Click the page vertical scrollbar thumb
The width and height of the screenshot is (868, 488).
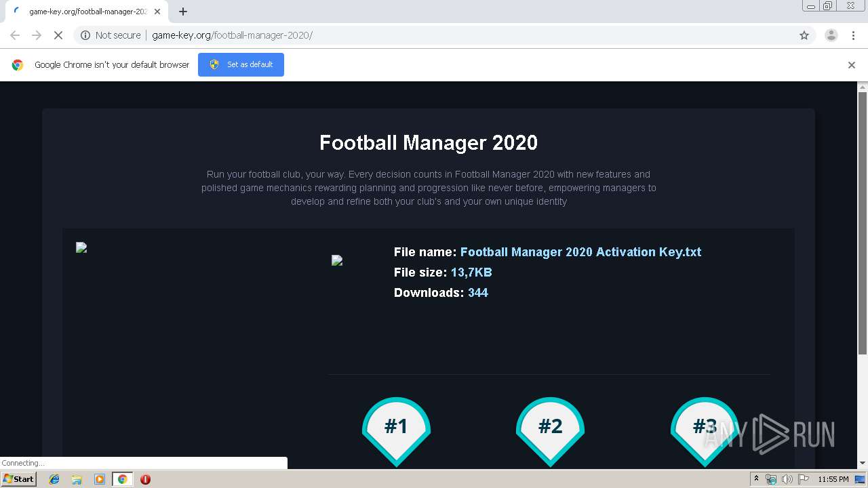tap(863, 224)
